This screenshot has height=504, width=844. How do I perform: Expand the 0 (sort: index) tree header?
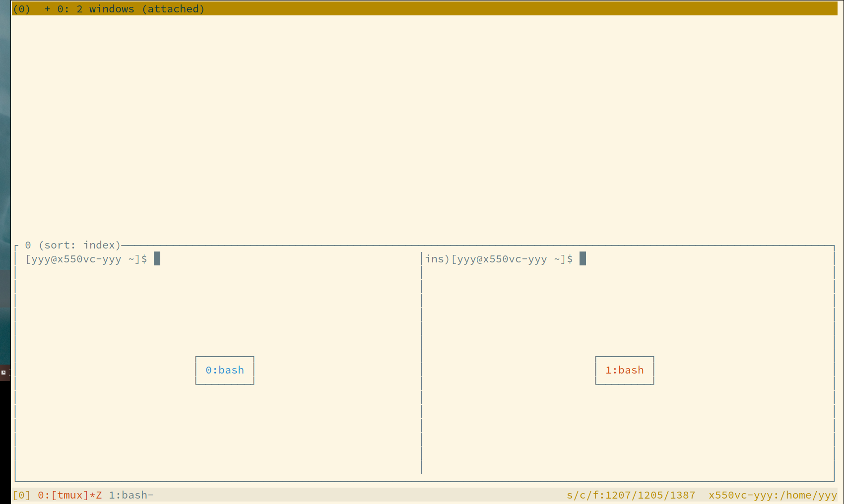point(73,245)
